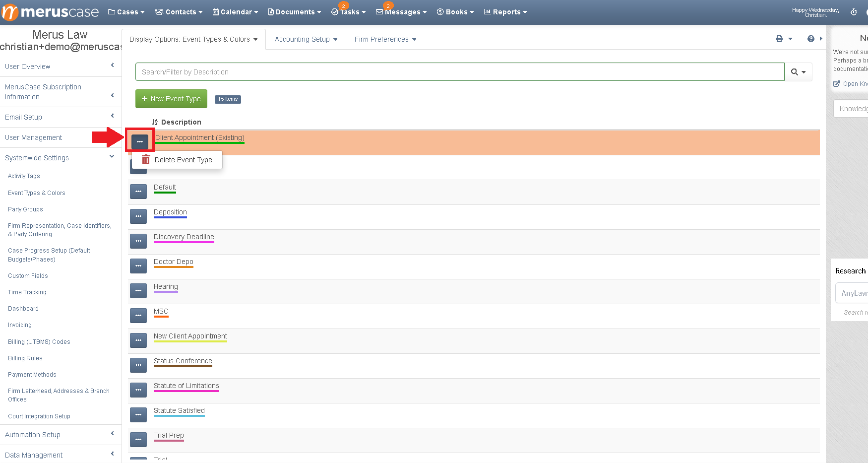Viewport: 868px width, 463px height.
Task: Open Custom Fields settings
Action: click(x=28, y=276)
